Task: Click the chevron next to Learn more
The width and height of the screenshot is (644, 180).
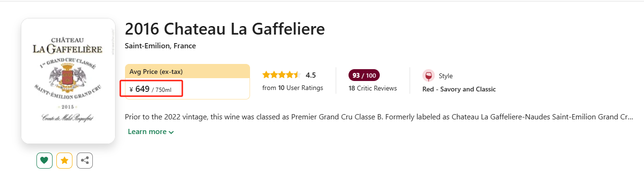Action: click(x=171, y=132)
